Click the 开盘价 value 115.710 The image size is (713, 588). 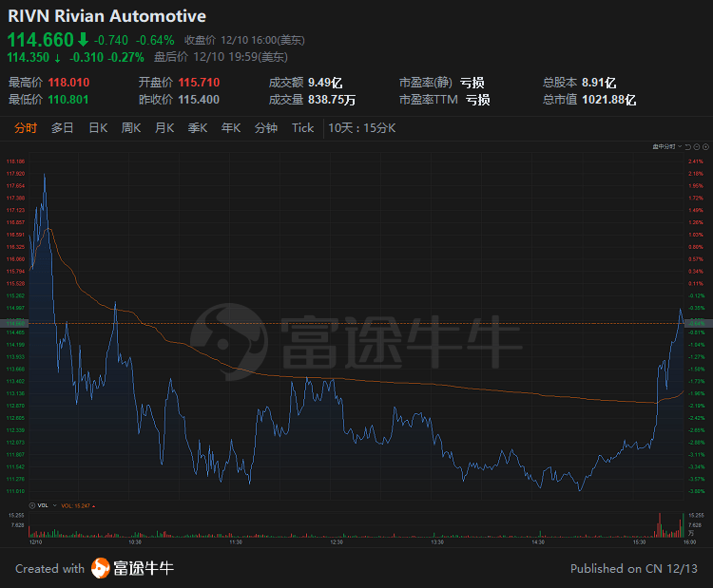[x=200, y=83]
